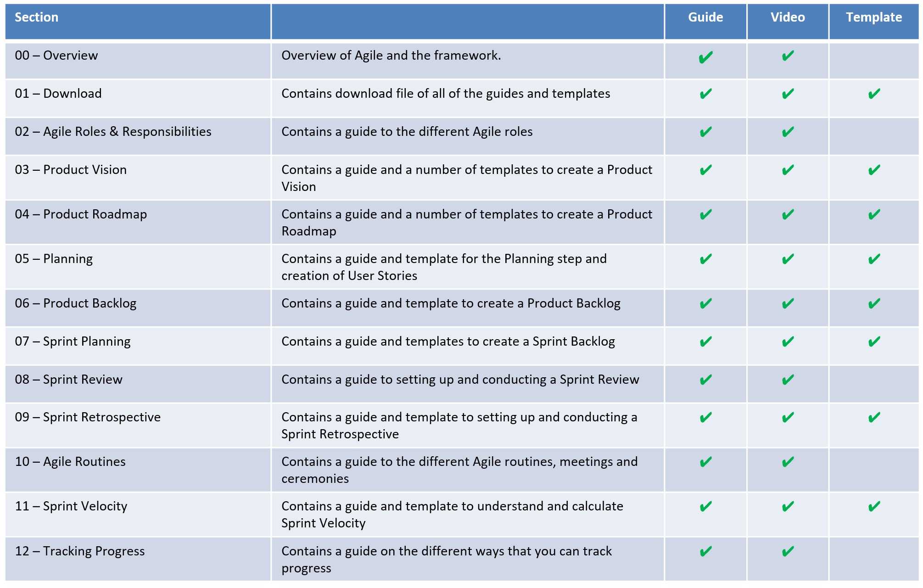Click the 'Contains a guide and template to create a Product Backlog' description

coord(451,304)
